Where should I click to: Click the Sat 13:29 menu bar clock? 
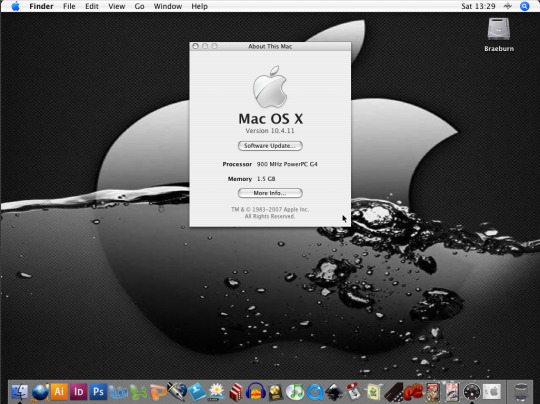pyautogui.click(x=478, y=6)
